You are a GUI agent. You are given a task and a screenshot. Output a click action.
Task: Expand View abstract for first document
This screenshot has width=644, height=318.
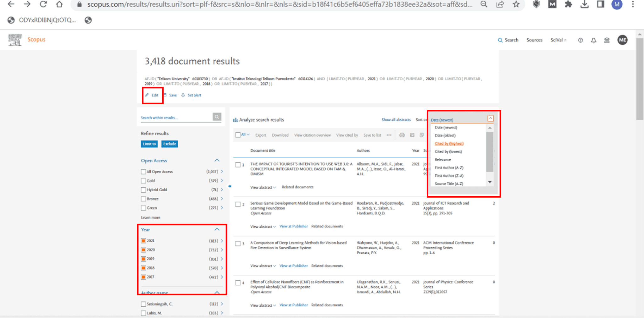[x=263, y=187]
